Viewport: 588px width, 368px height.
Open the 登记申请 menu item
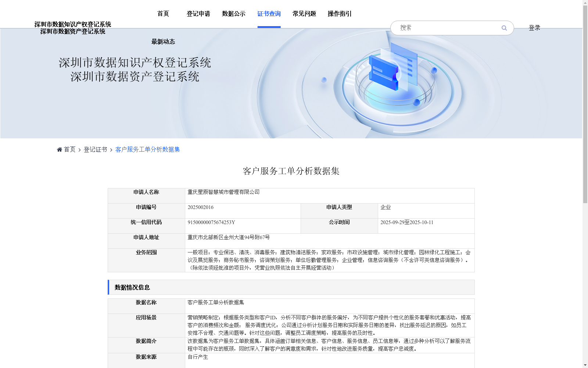pos(198,14)
